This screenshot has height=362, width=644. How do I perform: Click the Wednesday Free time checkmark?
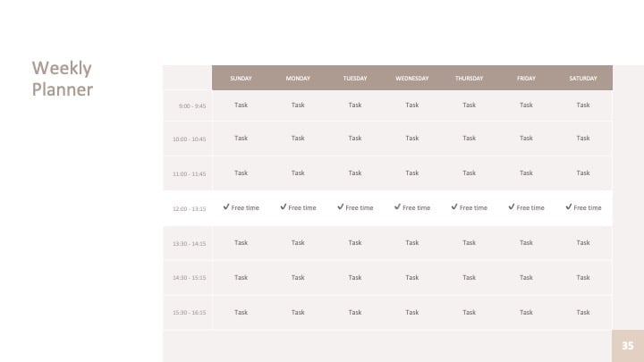tap(397, 206)
